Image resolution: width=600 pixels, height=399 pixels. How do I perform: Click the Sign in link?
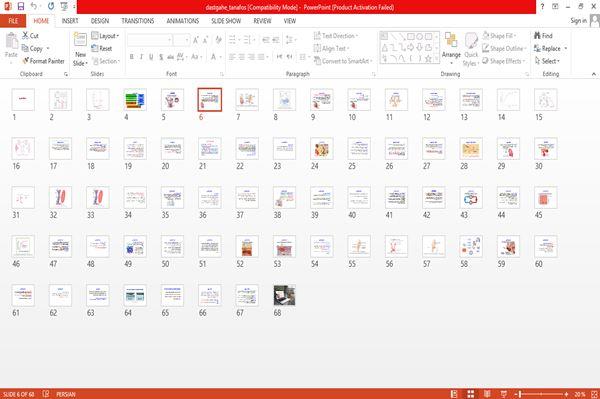point(578,21)
